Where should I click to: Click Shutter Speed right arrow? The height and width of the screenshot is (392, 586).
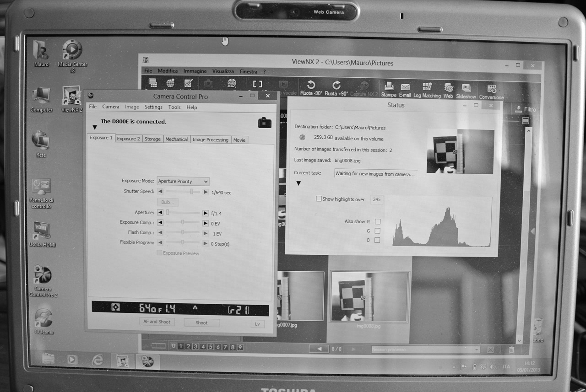[x=206, y=192]
